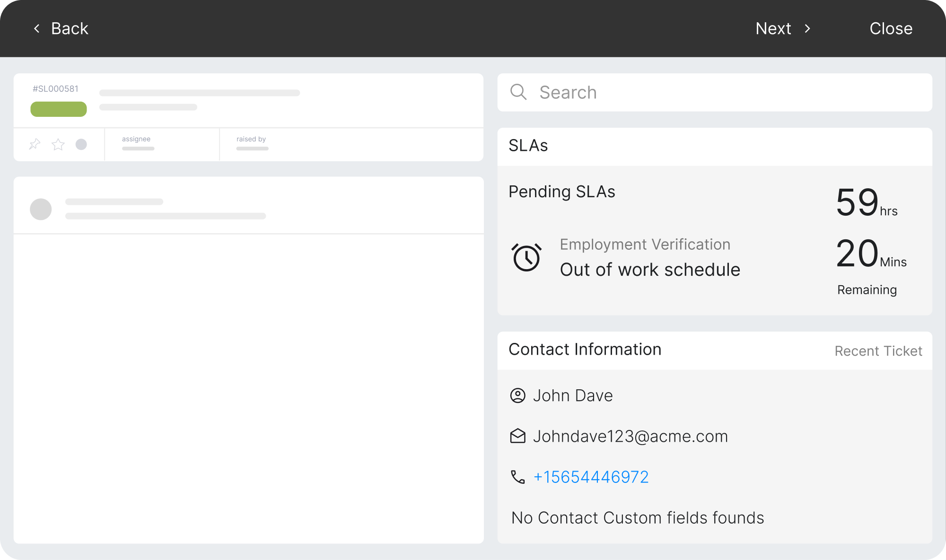Click the gray avatar circle in the conversation
The width and height of the screenshot is (946, 560).
pyautogui.click(x=41, y=209)
